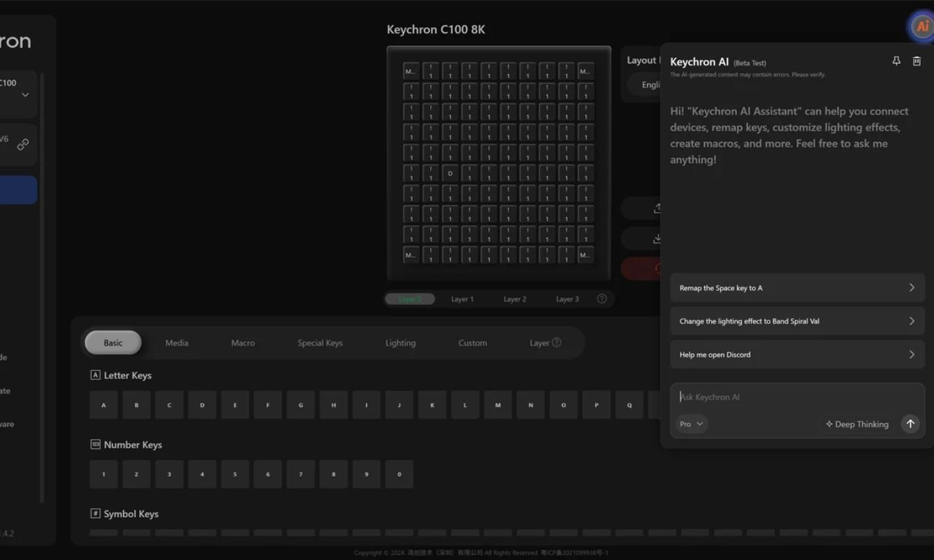The width and height of the screenshot is (934, 560).
Task: Expand the device selector chevron in sidebar
Action: [25, 95]
